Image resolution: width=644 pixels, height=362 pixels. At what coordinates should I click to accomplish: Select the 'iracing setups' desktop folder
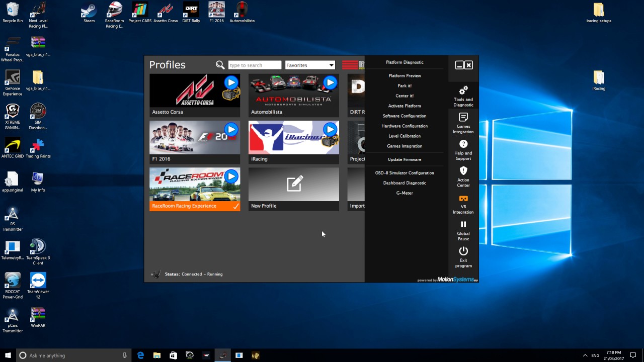[x=599, y=13]
